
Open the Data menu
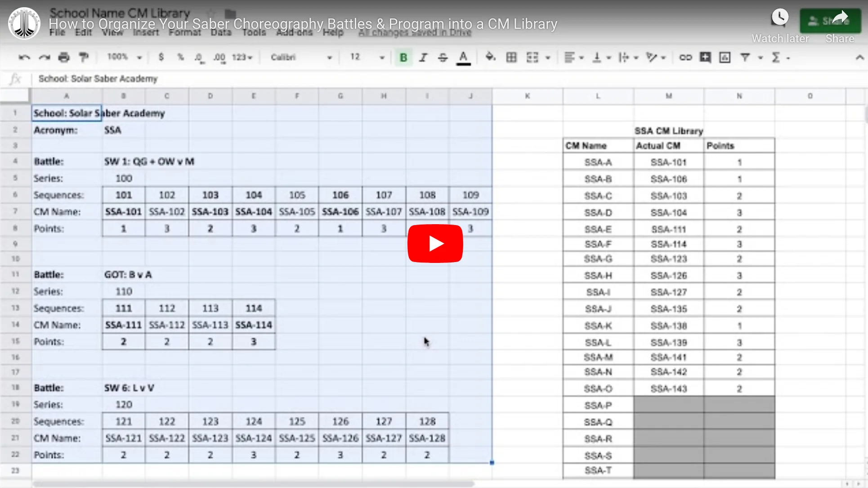coord(221,32)
